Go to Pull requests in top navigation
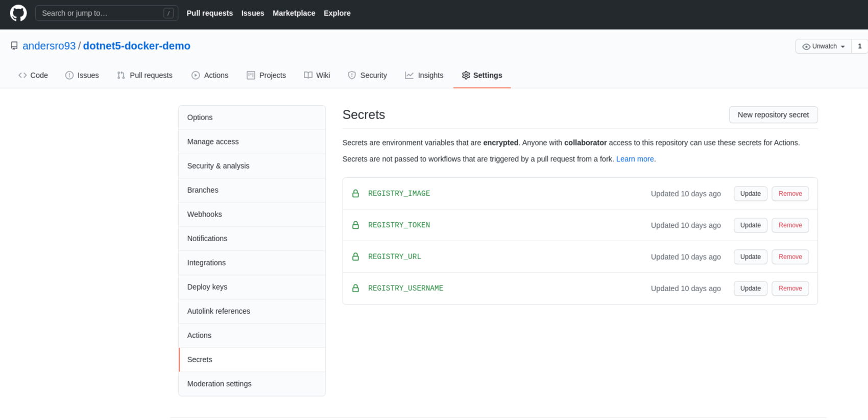This screenshot has height=420, width=868. click(210, 13)
